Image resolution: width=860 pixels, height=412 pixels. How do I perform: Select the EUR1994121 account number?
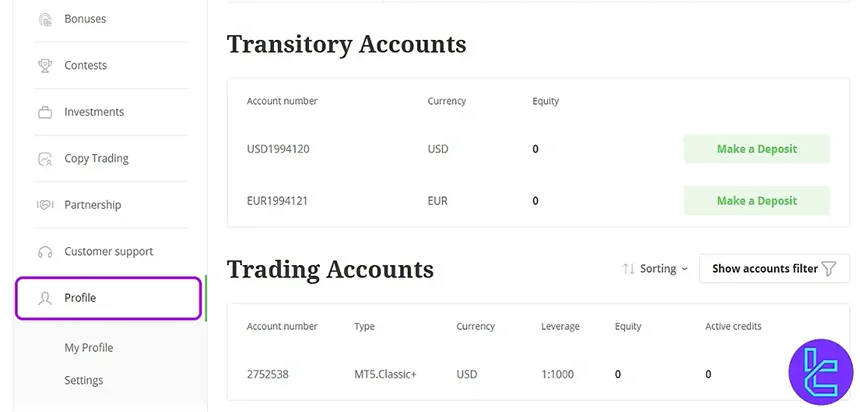click(x=277, y=201)
